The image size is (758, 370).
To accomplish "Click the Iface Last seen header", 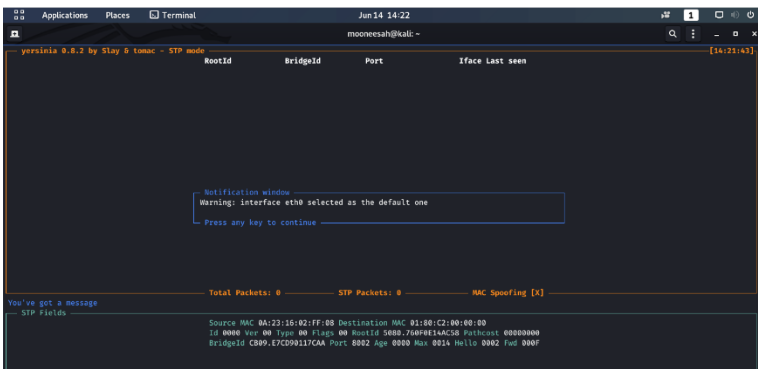I will click(492, 61).
